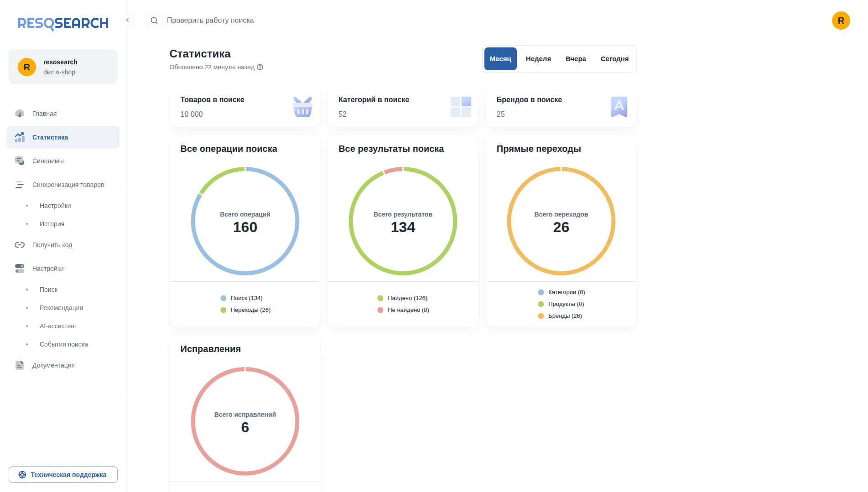The width and height of the screenshot is (868, 492).
Task: Toggle the Не найдено (8) legend item
Action: (x=403, y=310)
